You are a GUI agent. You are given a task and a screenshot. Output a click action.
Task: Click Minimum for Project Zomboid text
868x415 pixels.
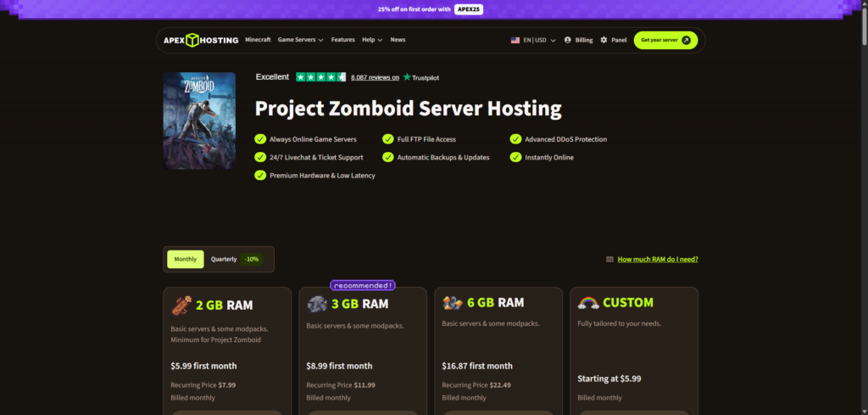pyautogui.click(x=215, y=339)
